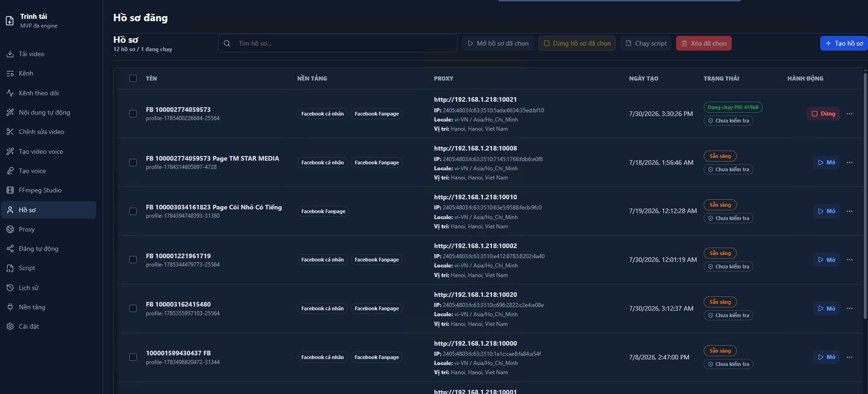Click Chưa kiểm tra badge for 100001599430437 FB
This screenshot has width=868, height=394.
coord(729,364)
